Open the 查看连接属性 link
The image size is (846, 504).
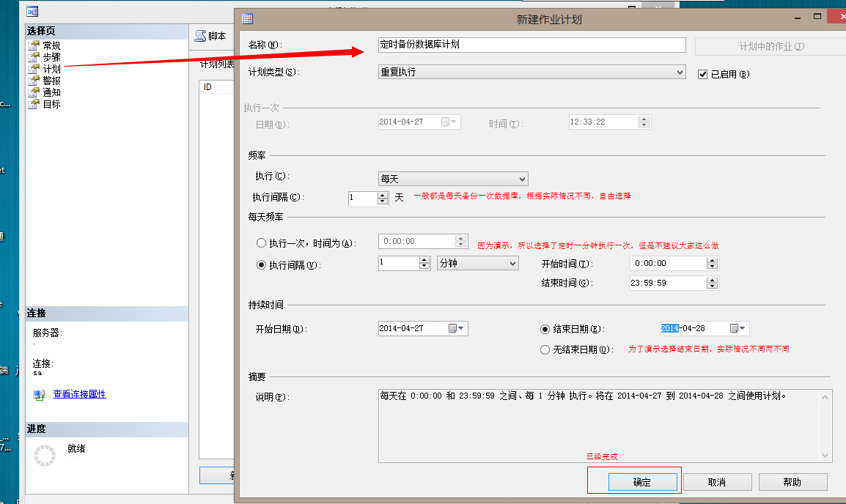pyautogui.click(x=79, y=394)
